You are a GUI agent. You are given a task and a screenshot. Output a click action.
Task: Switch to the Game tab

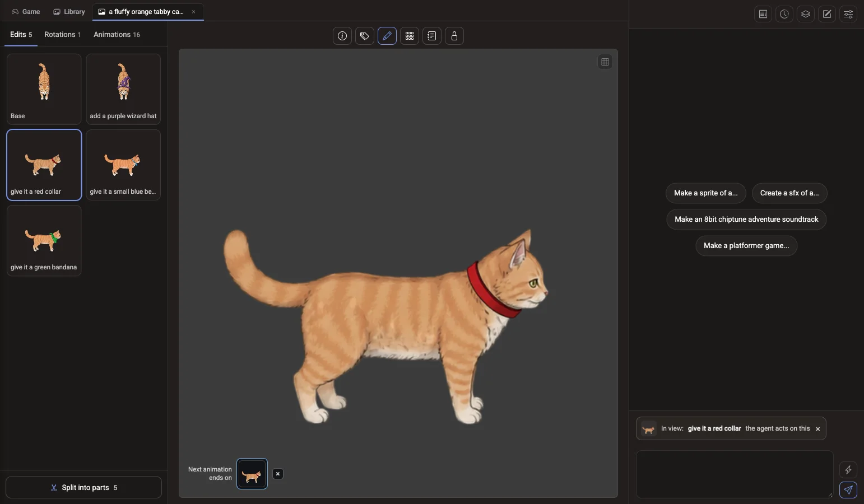point(26,12)
